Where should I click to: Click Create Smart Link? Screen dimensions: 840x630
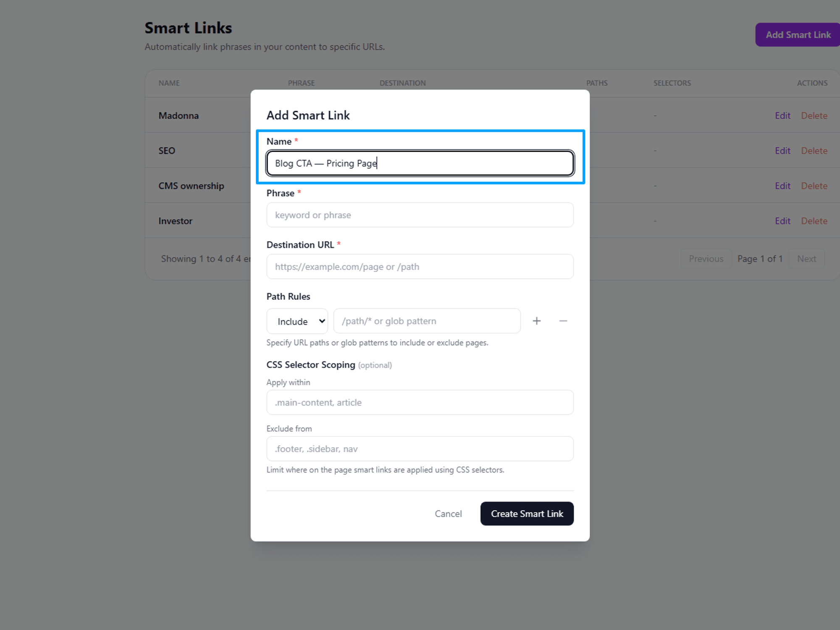coord(527,513)
